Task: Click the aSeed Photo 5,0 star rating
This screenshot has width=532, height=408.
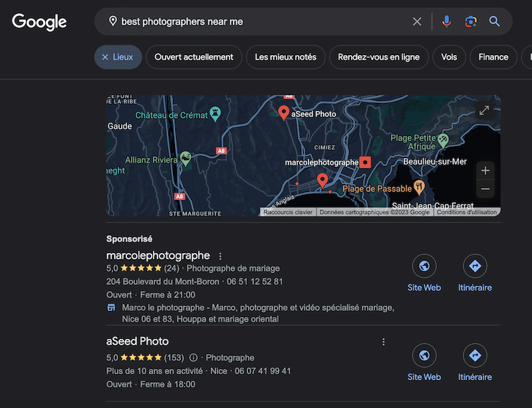Action: (x=134, y=357)
